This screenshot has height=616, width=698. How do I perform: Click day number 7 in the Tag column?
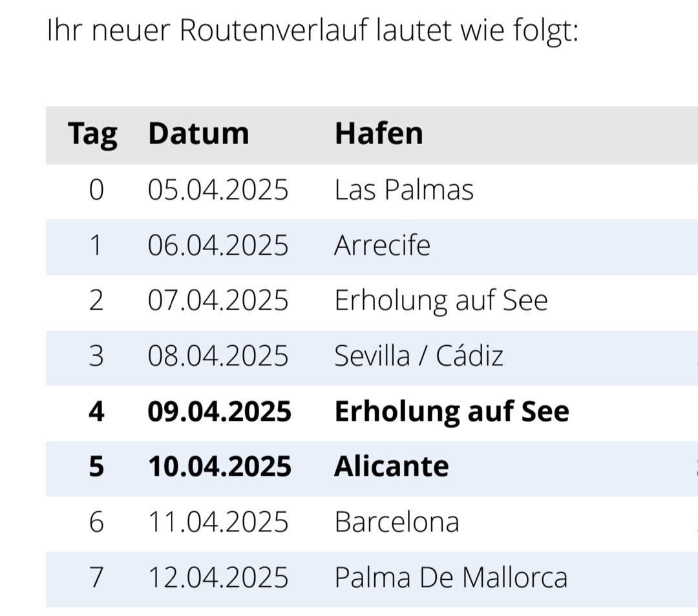96,578
